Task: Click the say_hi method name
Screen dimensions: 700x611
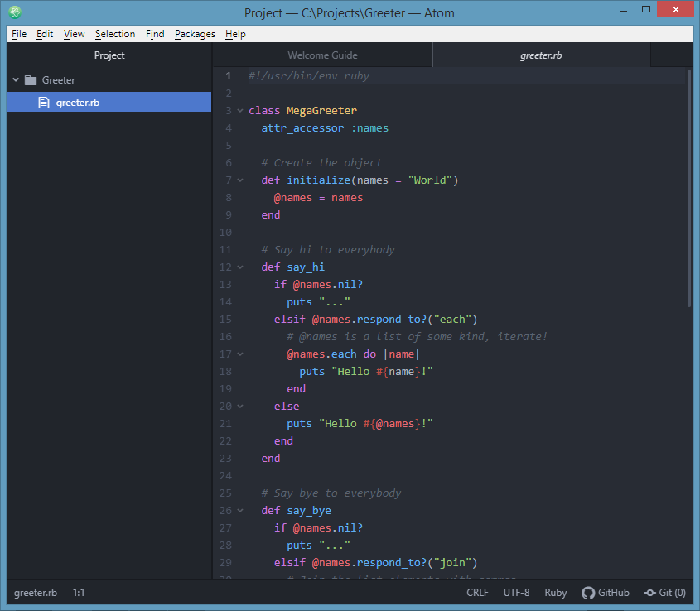Action: coord(306,267)
